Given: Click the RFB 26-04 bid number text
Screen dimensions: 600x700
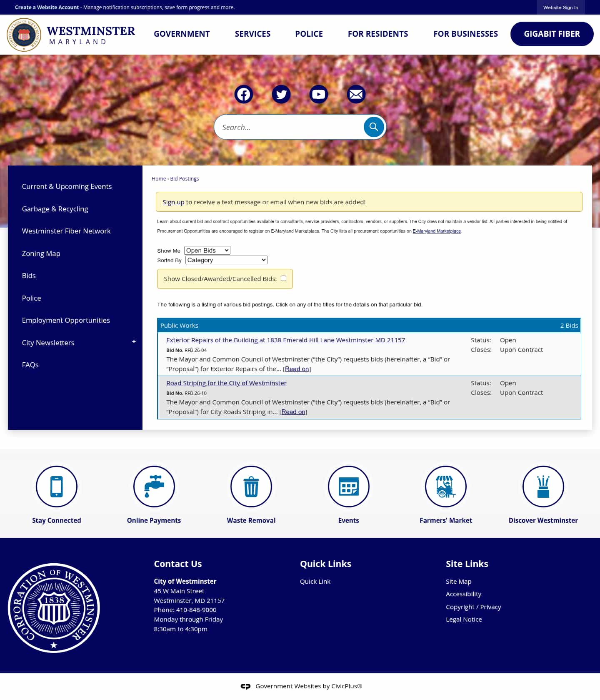Looking at the screenshot, I should 195,351.
